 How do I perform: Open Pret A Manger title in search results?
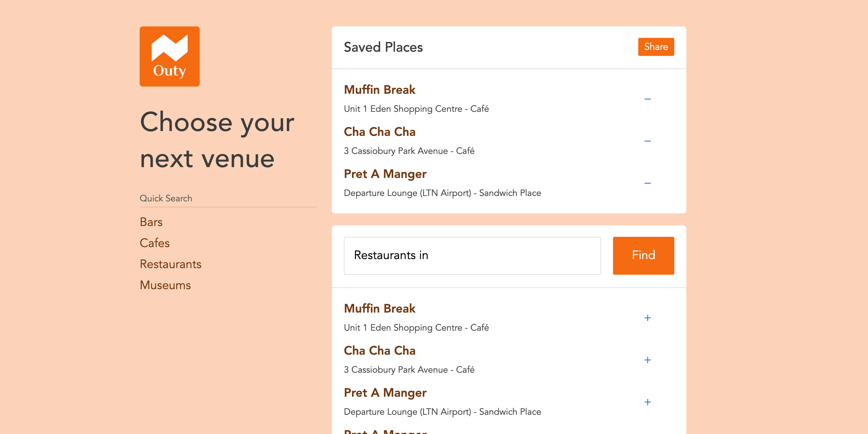tap(385, 393)
